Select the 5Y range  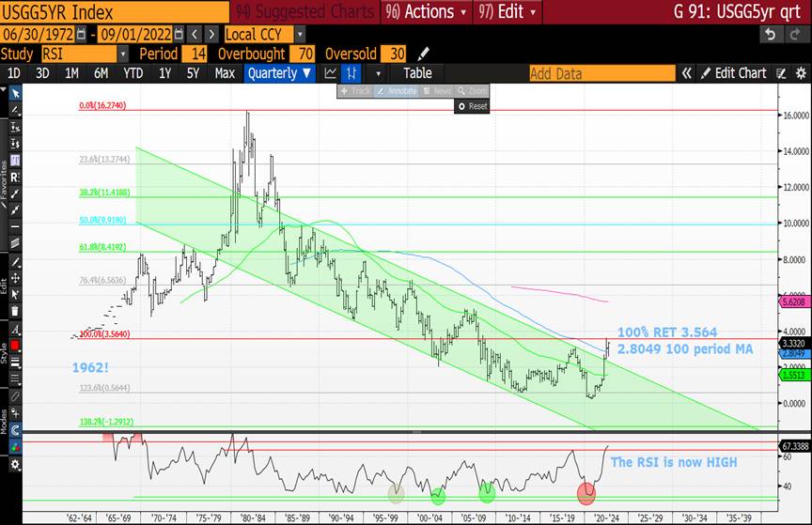click(x=193, y=73)
